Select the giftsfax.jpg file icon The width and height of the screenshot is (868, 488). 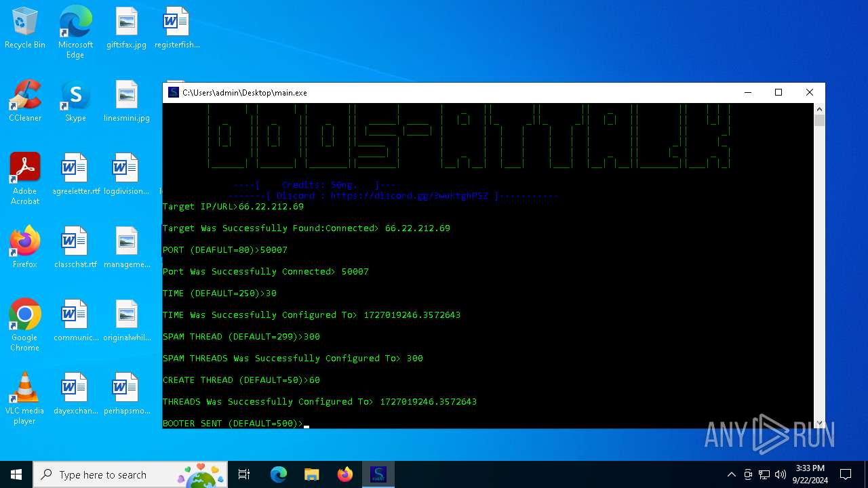pyautogui.click(x=126, y=28)
